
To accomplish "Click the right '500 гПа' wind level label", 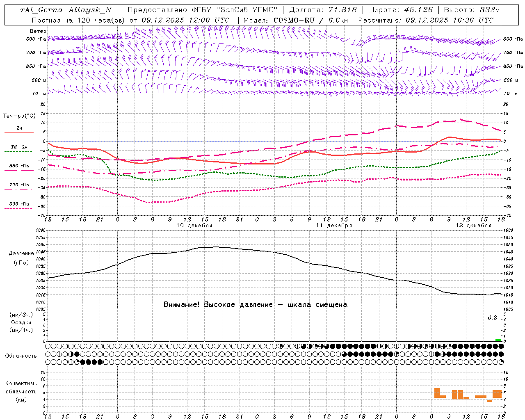I will point(513,39).
